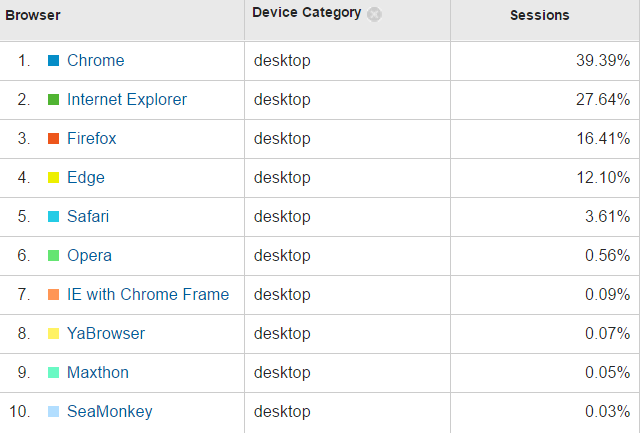Sort by the Browser column header
The image size is (643, 433).
[33, 16]
